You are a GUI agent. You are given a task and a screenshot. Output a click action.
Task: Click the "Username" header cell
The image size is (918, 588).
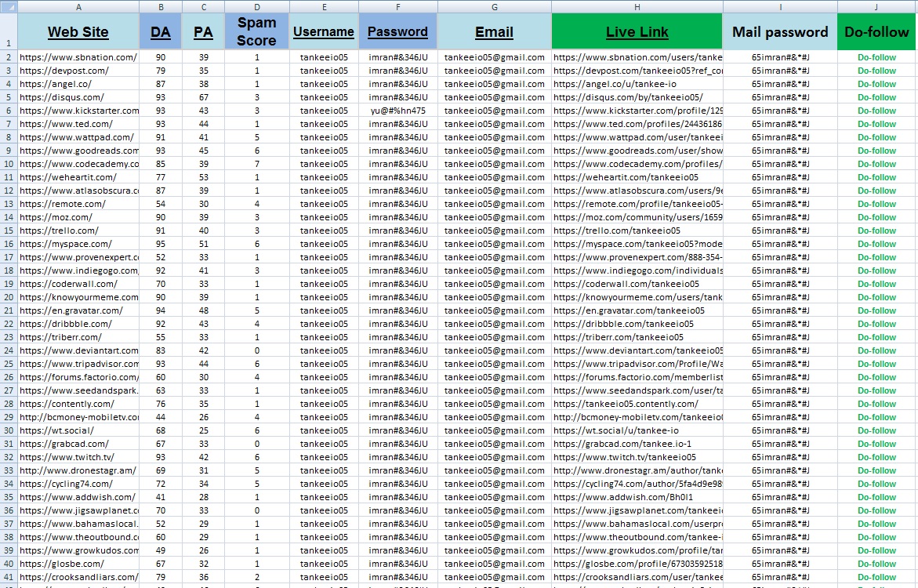(x=324, y=32)
